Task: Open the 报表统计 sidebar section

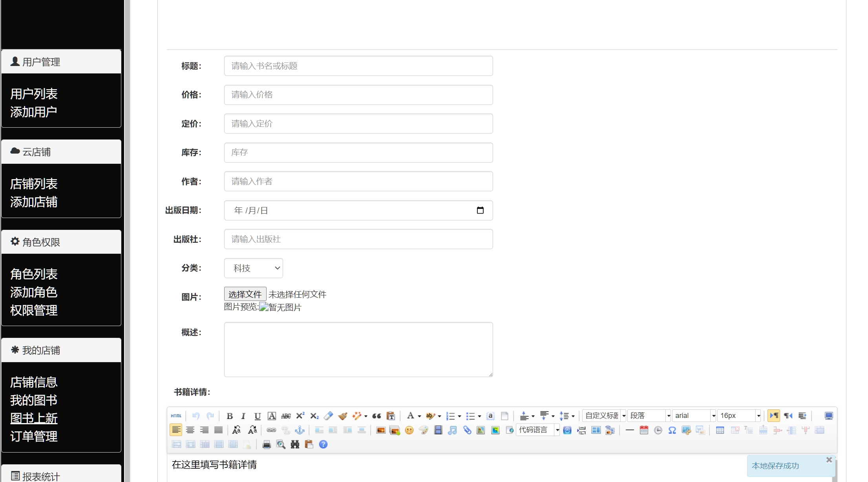Action: click(x=61, y=474)
